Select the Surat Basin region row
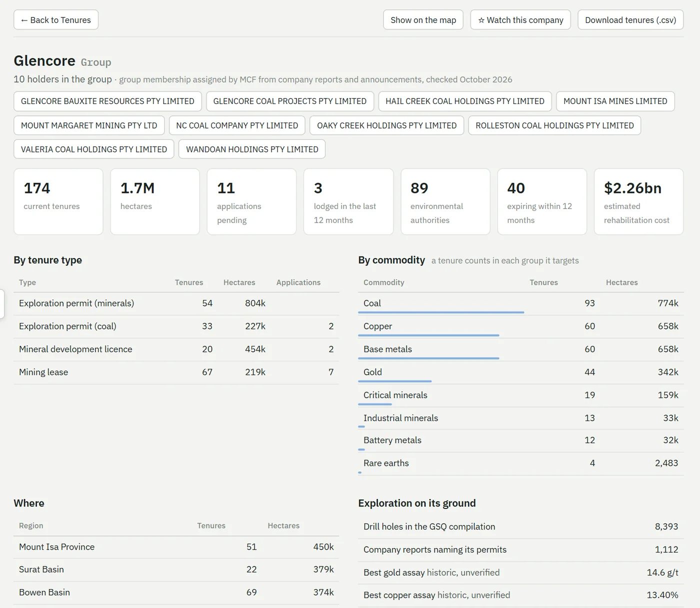Screen dimensions: 700x608 [x=176, y=570]
